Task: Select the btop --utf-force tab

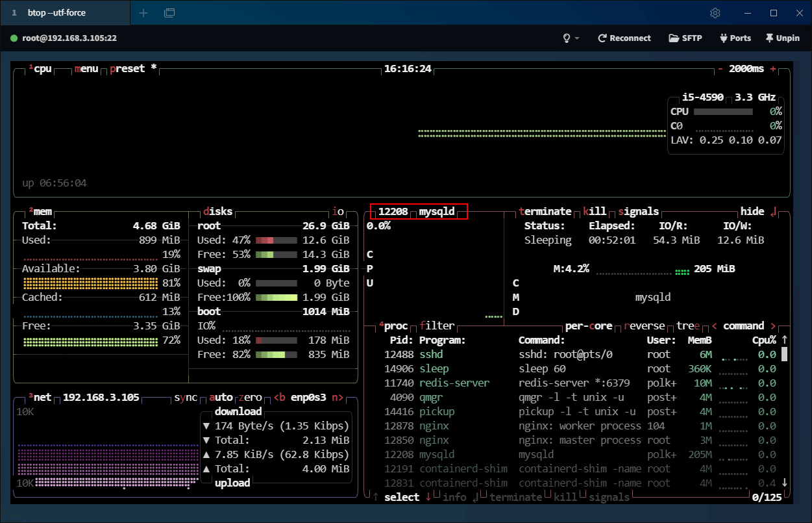Action: (65, 13)
